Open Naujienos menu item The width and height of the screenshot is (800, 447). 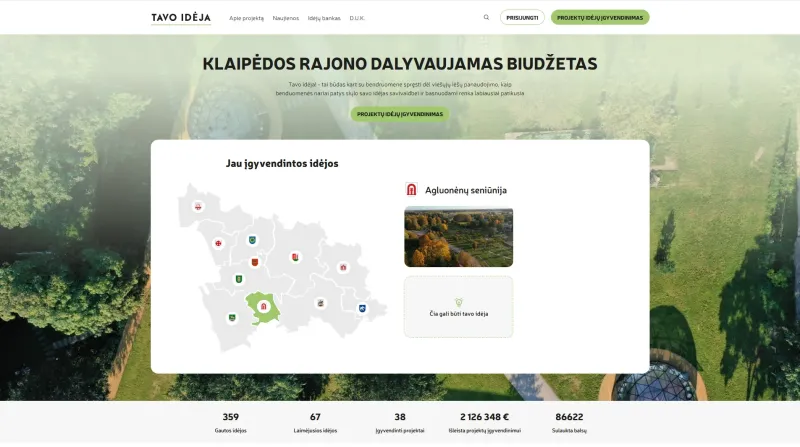point(286,18)
